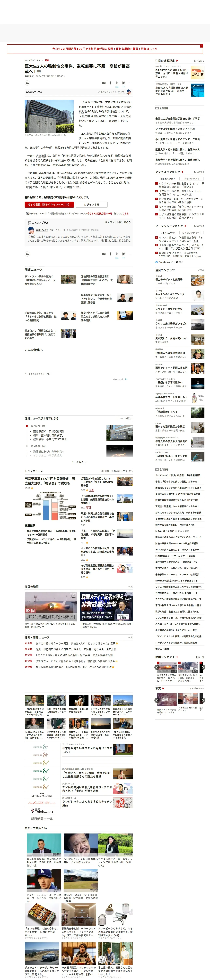Open 動画一覧 link in 動画ランキング
Screen dimensions: 210x980
pos(200,657)
